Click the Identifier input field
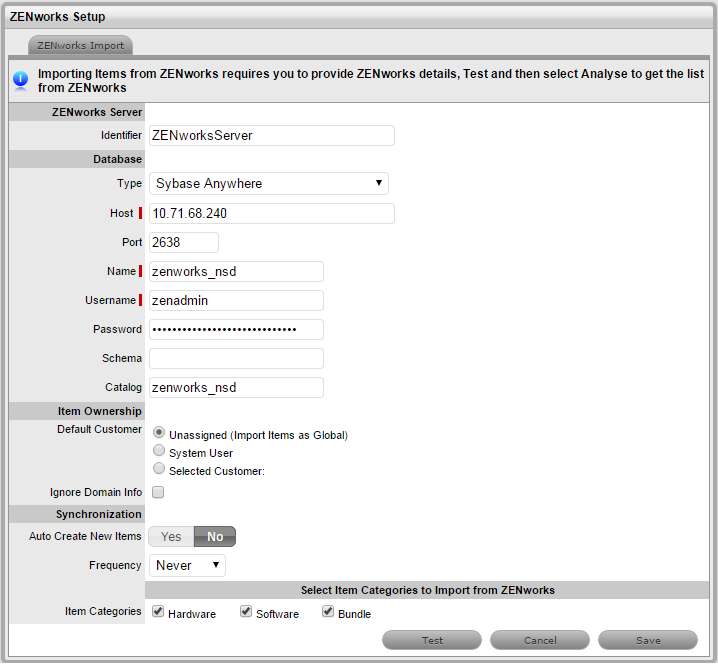This screenshot has width=718, height=664. [272, 136]
